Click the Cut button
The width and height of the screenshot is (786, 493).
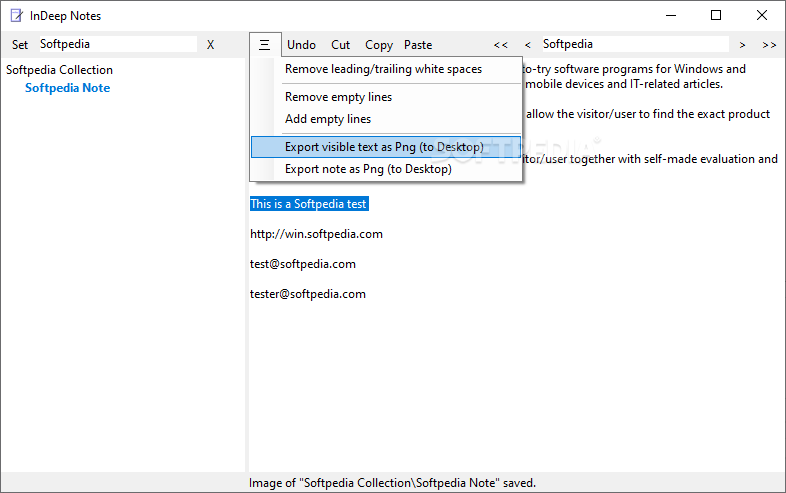(x=340, y=45)
